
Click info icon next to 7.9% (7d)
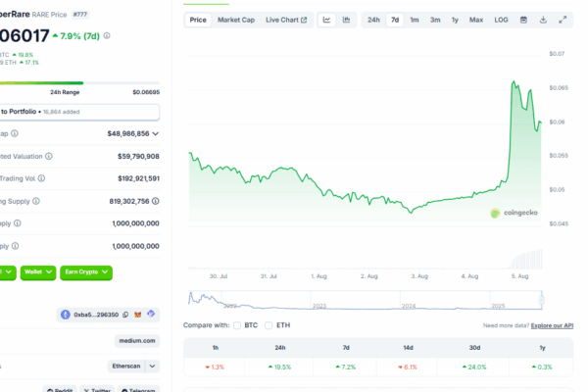point(107,36)
